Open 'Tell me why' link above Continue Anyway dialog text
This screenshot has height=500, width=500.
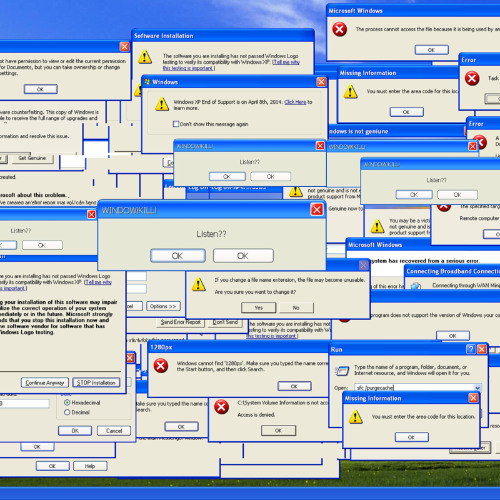pyautogui.click(x=98, y=282)
